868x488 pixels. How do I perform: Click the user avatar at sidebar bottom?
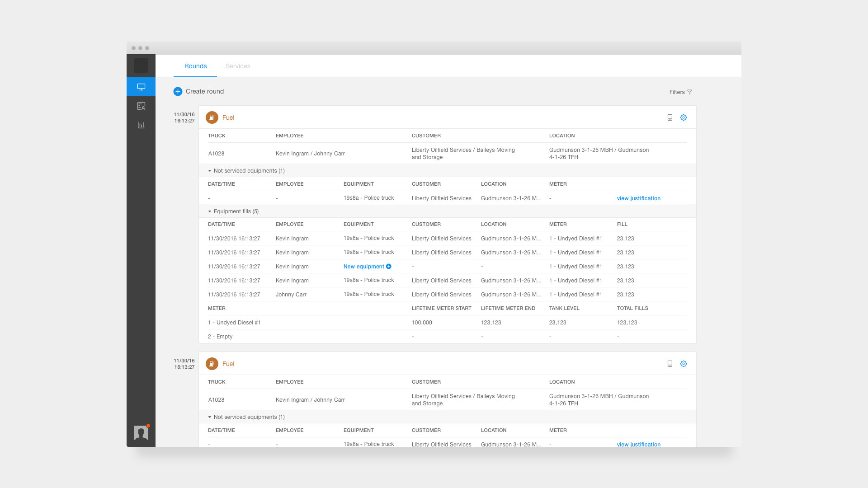[x=141, y=432]
